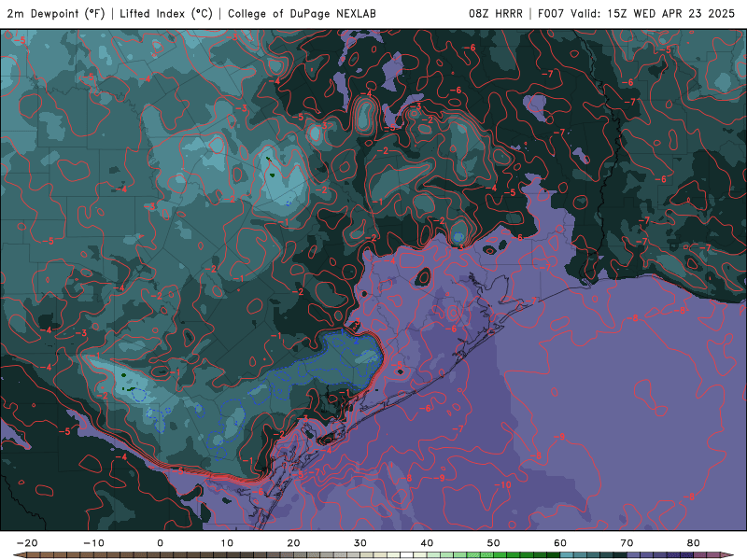Screen dimensions: 747x560
Task: Click the "30" colorbar tick label
Action: click(360, 543)
